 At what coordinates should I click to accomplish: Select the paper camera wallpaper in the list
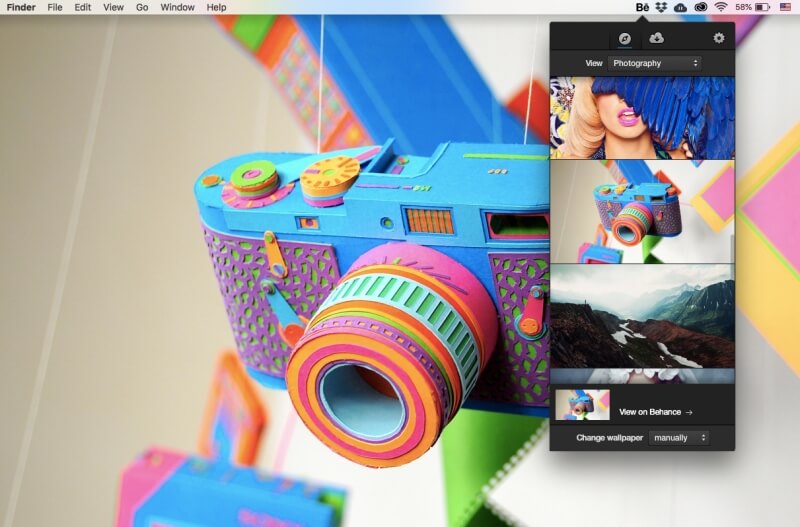click(642, 212)
